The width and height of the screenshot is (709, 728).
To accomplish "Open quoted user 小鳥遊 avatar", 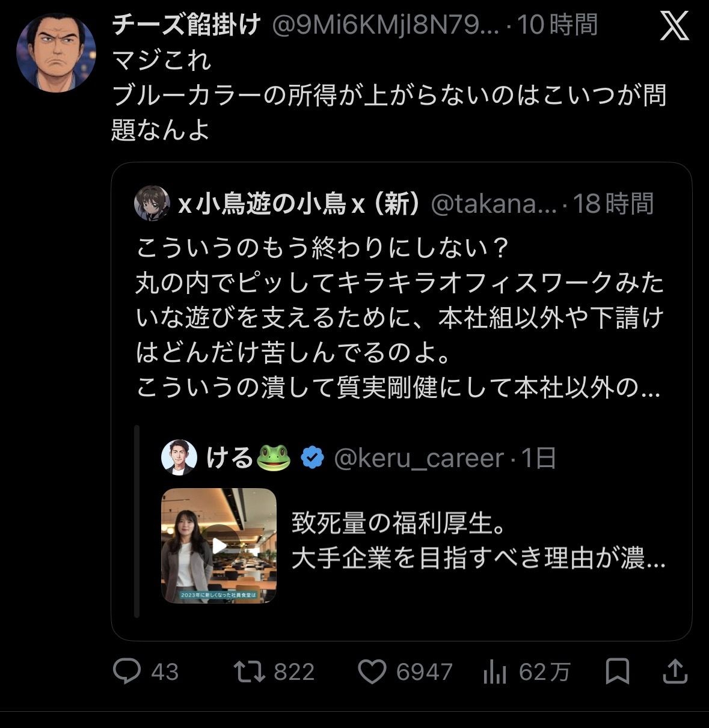I will pyautogui.click(x=152, y=204).
